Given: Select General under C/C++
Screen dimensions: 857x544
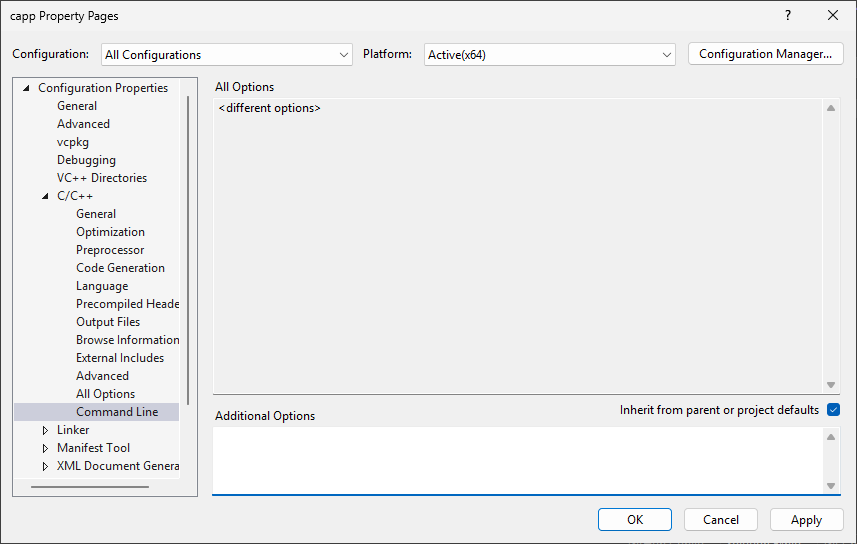Looking at the screenshot, I should tap(96, 214).
